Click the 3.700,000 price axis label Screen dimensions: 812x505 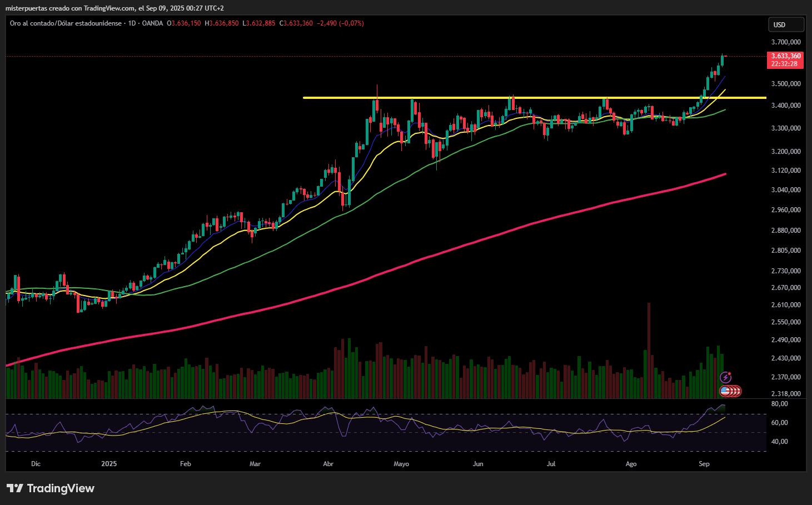tap(786, 42)
